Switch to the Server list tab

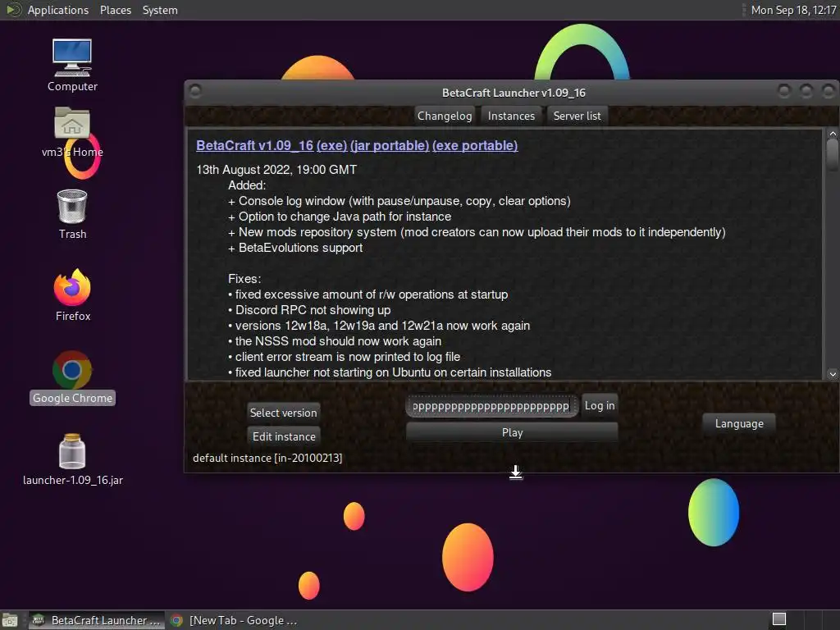[x=577, y=116]
